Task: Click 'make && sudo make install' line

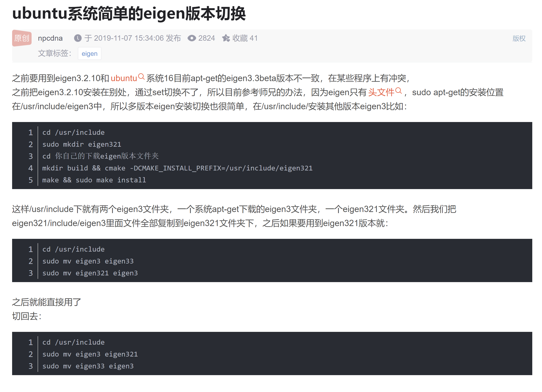Action: click(x=94, y=180)
